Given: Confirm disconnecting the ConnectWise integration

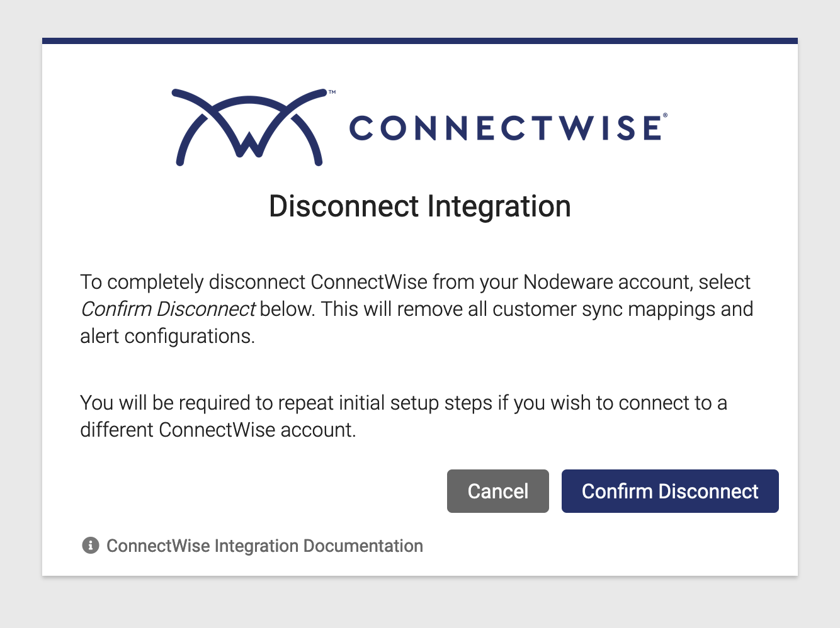Looking at the screenshot, I should [670, 491].
